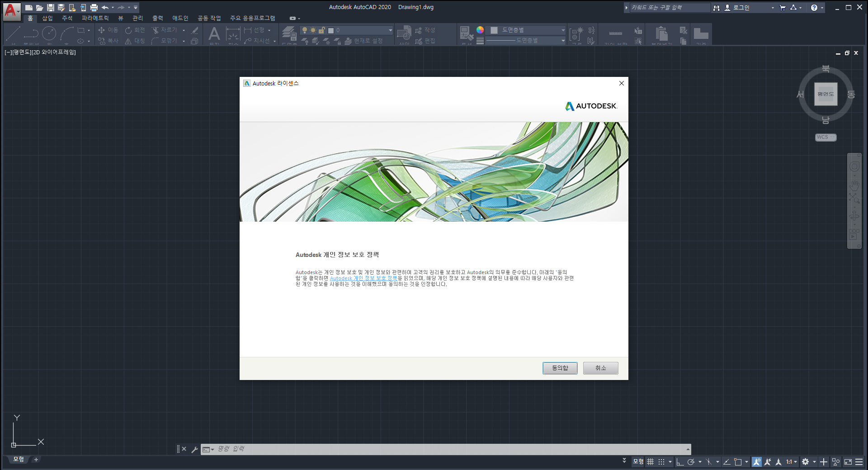Click the Measure ruler icon
The width and height of the screenshot is (868, 470).
[616, 33]
